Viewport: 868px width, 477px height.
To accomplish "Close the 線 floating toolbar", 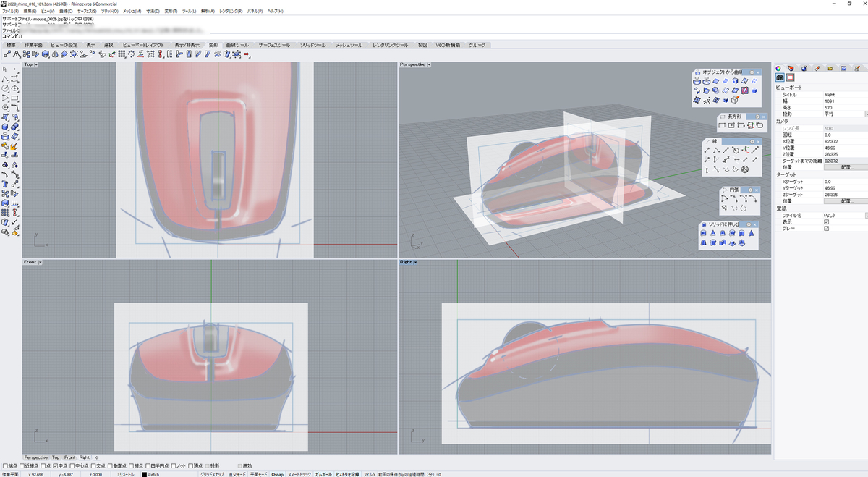I will point(759,141).
